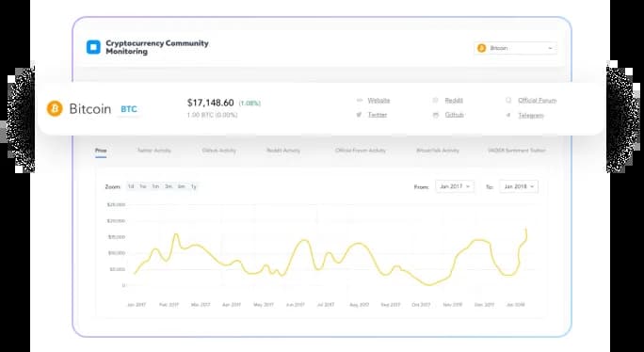644x352 pixels.
Task: Click the blue square app logo icon
Action: pos(93,47)
